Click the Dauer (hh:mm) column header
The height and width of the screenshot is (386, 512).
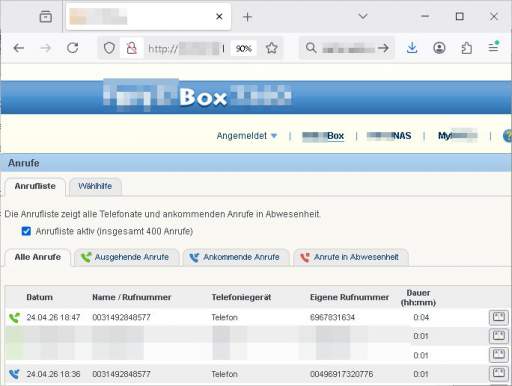(418, 298)
